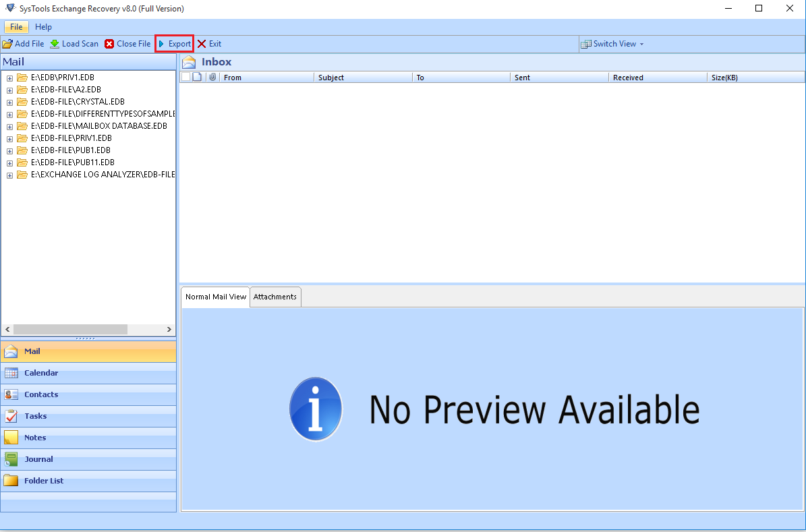Click the Tasks clipboard icon in navigation pane
This screenshot has height=532, width=806.
pos(11,416)
